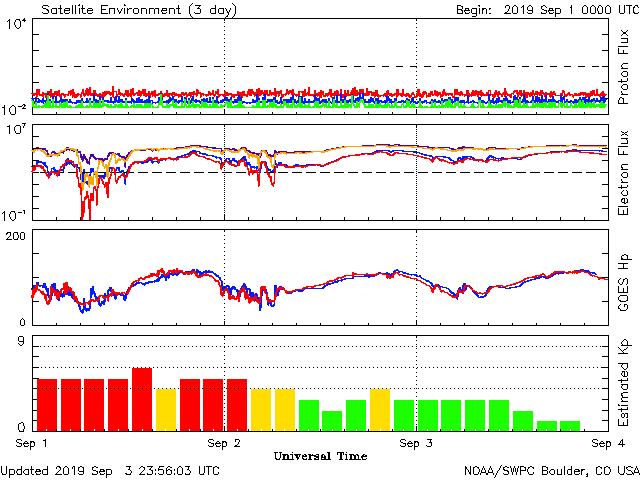Image resolution: width=640 pixels, height=480 pixels.
Task: Click the "0" on the GOES Hp axis
Action: 22,322
